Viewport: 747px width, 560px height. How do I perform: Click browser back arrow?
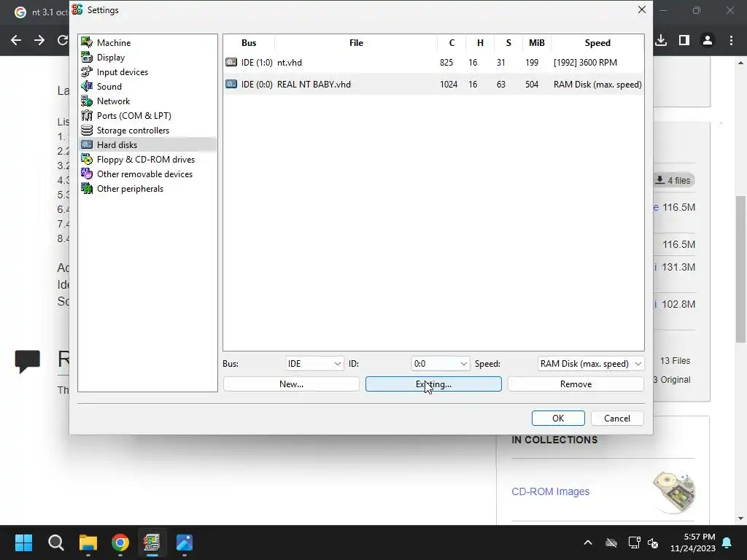tap(16, 41)
